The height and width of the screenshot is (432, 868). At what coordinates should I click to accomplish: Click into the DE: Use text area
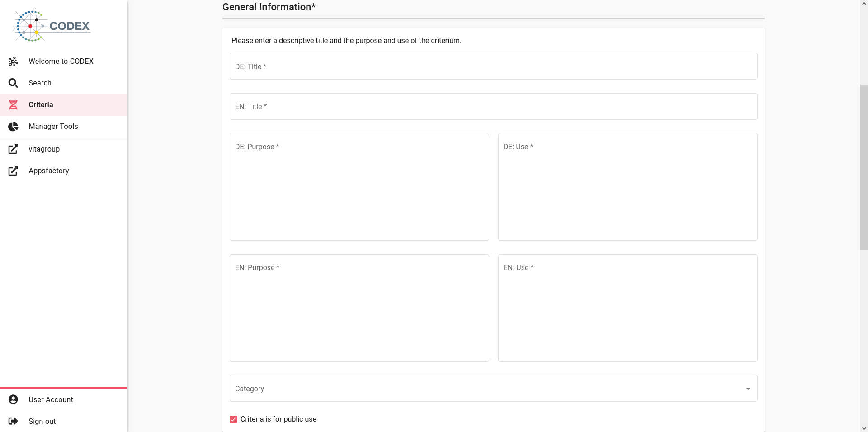627,187
